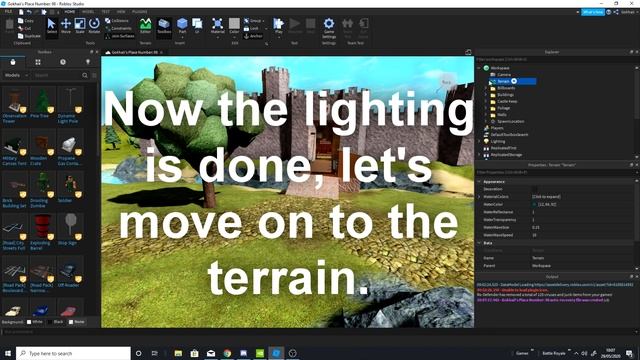Switch to the PLUGINS ribbon tab
This screenshot has height=360, width=640.
[x=140, y=12]
